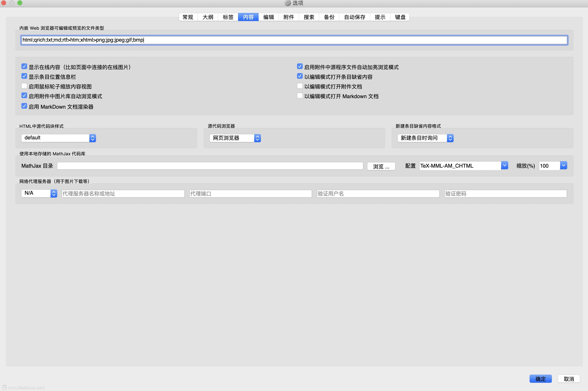Click the 验证用户名 field
Viewport: 588px width, 391px height.
point(378,193)
